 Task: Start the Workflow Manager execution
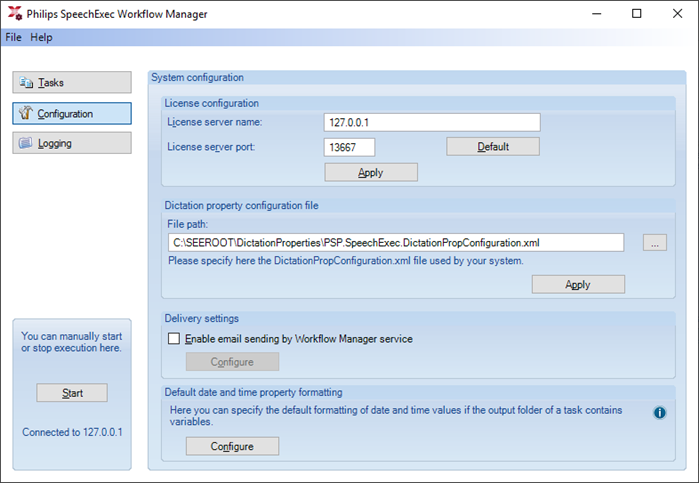(x=72, y=393)
